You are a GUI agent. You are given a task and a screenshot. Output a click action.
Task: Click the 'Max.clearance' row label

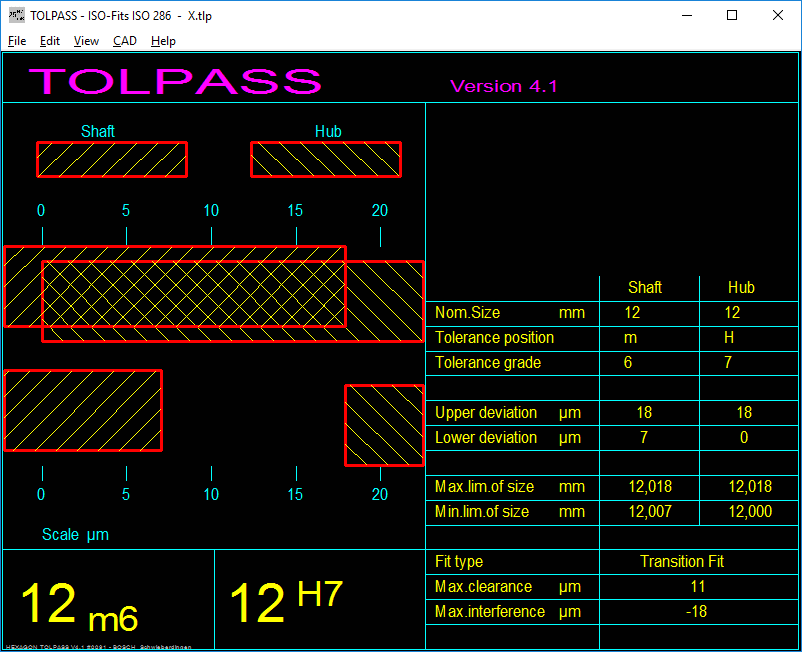point(483,587)
